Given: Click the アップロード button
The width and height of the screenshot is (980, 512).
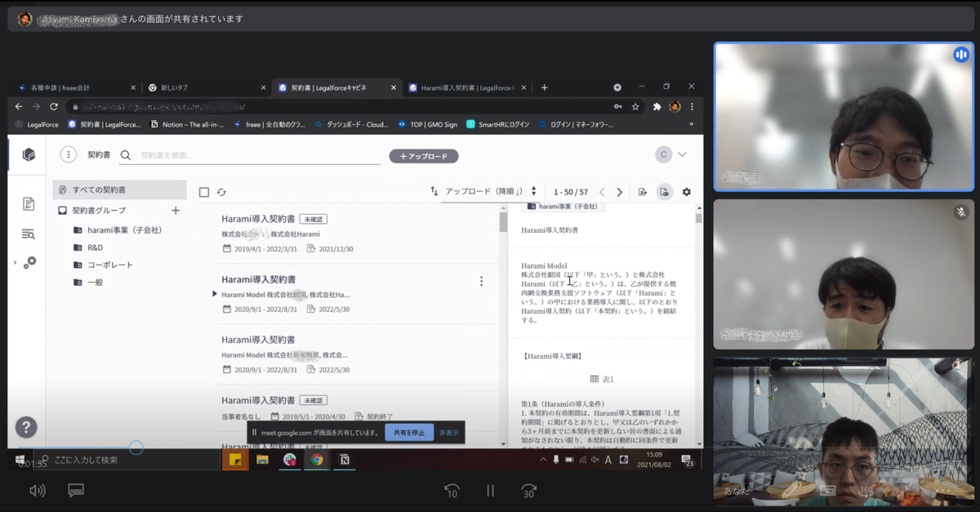Looking at the screenshot, I should (424, 156).
